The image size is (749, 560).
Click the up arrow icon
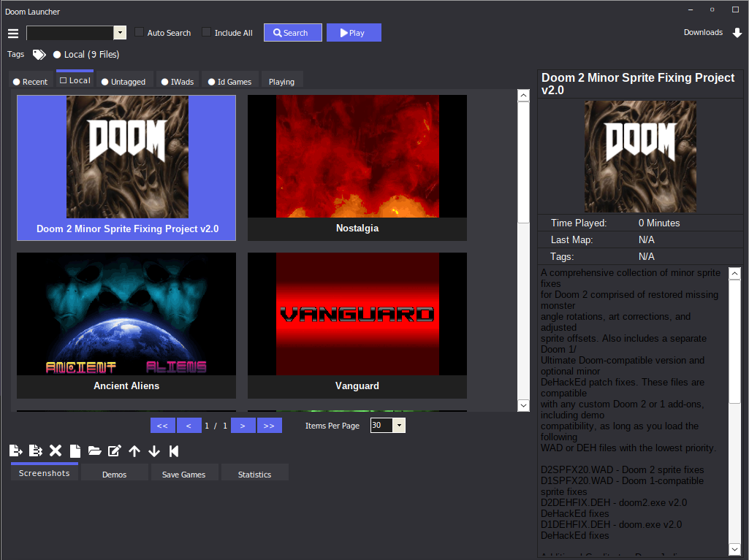click(x=134, y=450)
